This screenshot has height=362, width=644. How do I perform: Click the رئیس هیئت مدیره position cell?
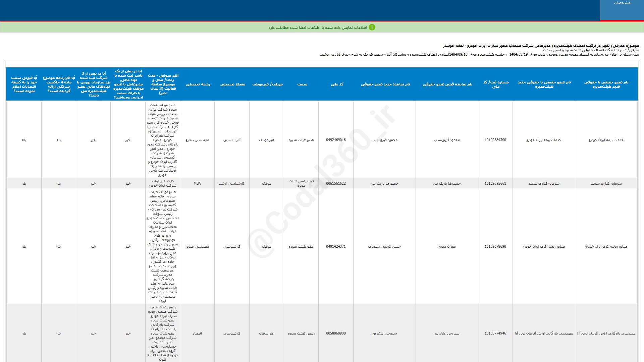[301, 333]
